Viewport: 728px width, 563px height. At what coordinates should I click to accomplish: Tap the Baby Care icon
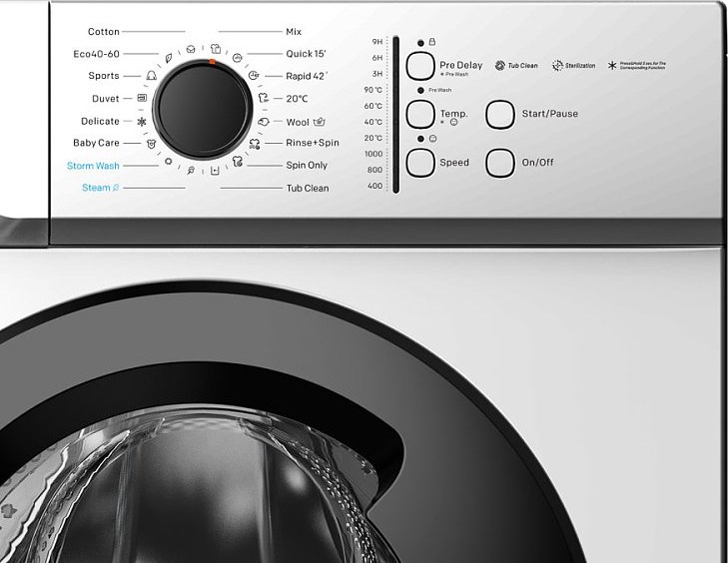tap(150, 144)
